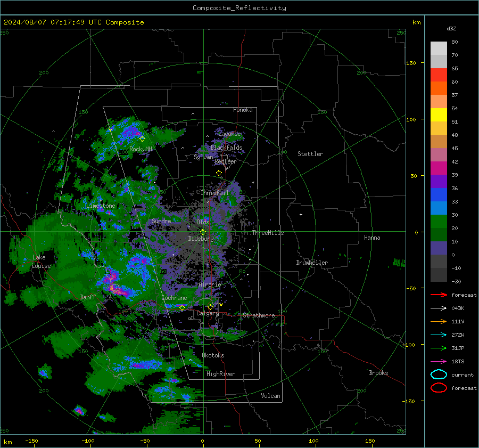Click the Lake Louise label
This screenshot has width=479, height=448.
click(x=41, y=262)
